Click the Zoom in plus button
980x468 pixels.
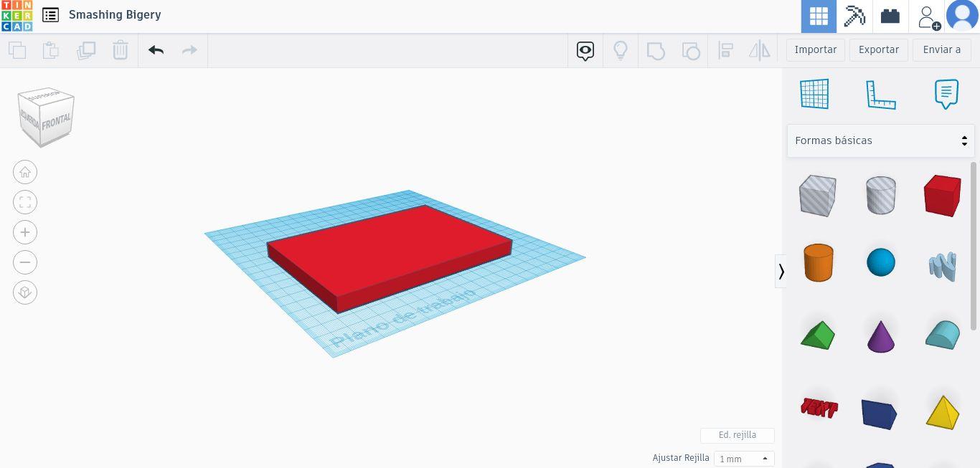[25, 232]
